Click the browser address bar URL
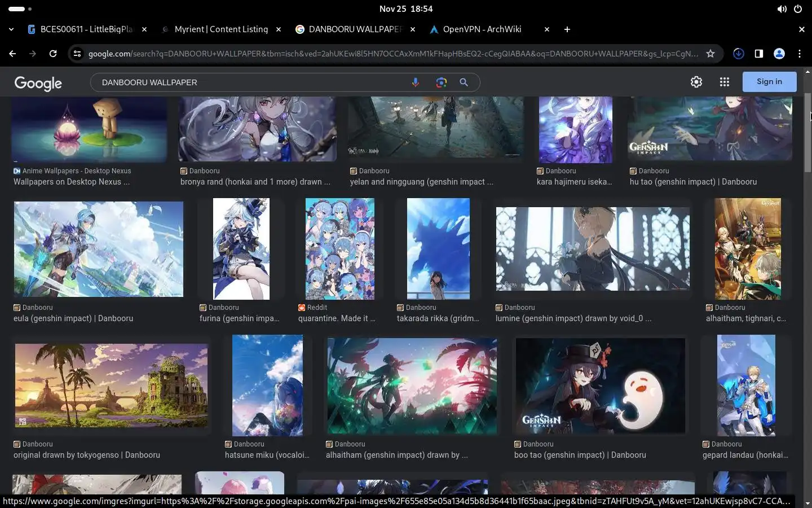Screen dimensions: 812x508 pos(393,54)
